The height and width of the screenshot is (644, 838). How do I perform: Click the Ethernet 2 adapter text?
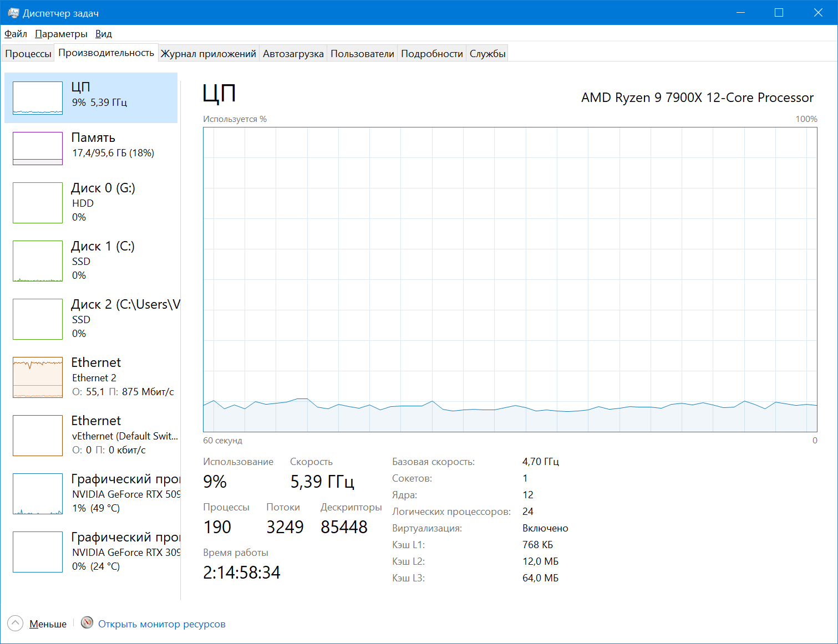coord(94,378)
